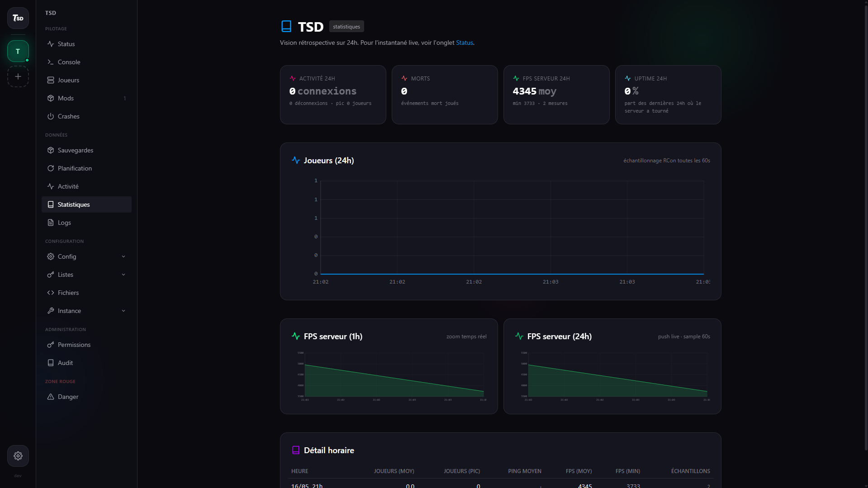The image size is (868, 488).
Task: Click the PING MOYEN column header
Action: pos(525,471)
